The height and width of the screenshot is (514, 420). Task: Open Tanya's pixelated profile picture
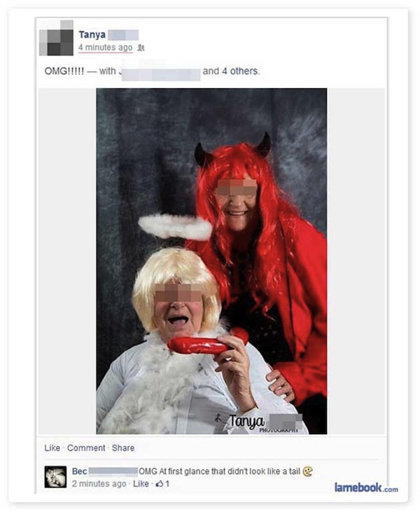[x=56, y=38]
